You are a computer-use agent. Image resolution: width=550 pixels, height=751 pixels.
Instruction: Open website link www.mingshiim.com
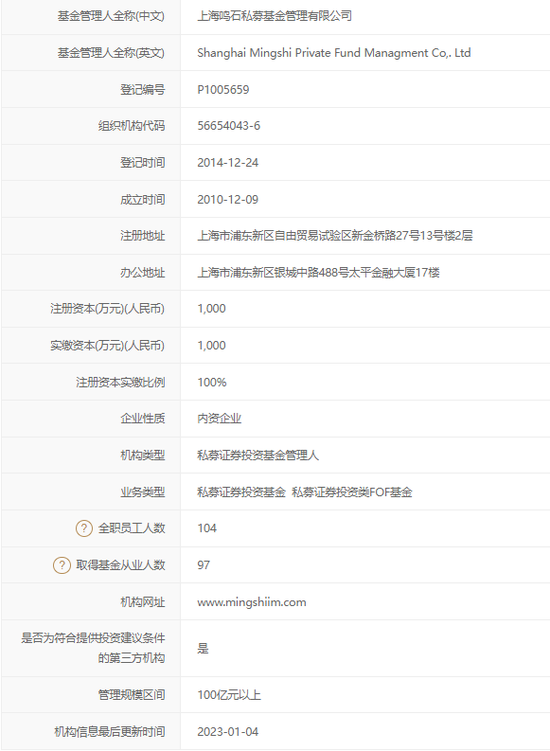252,602
